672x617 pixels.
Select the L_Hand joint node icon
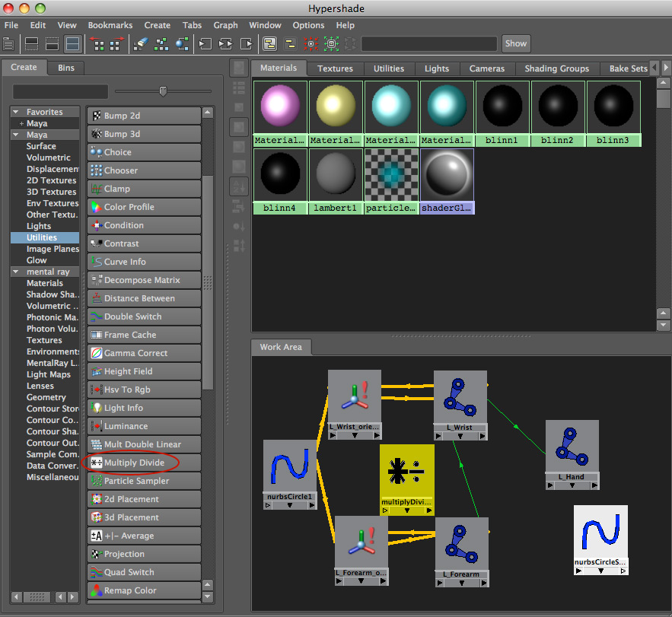coord(572,447)
